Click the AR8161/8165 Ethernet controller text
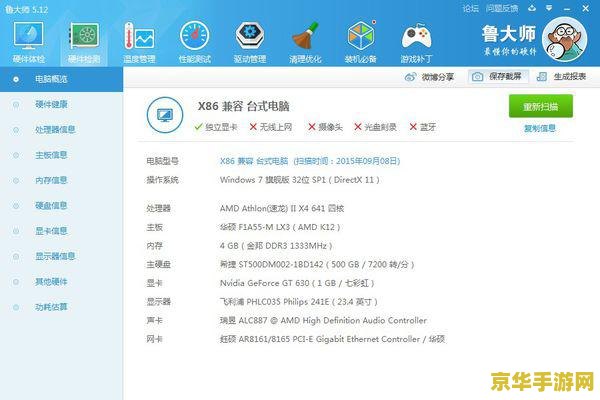The height and width of the screenshot is (400, 600). (x=332, y=339)
